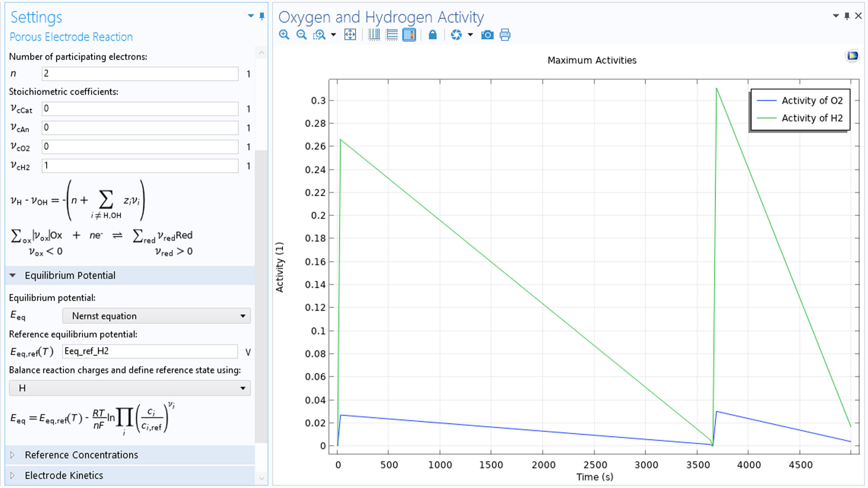Open the Nernst equation dropdown
This screenshot has height=488, width=868.
pyautogui.click(x=156, y=316)
